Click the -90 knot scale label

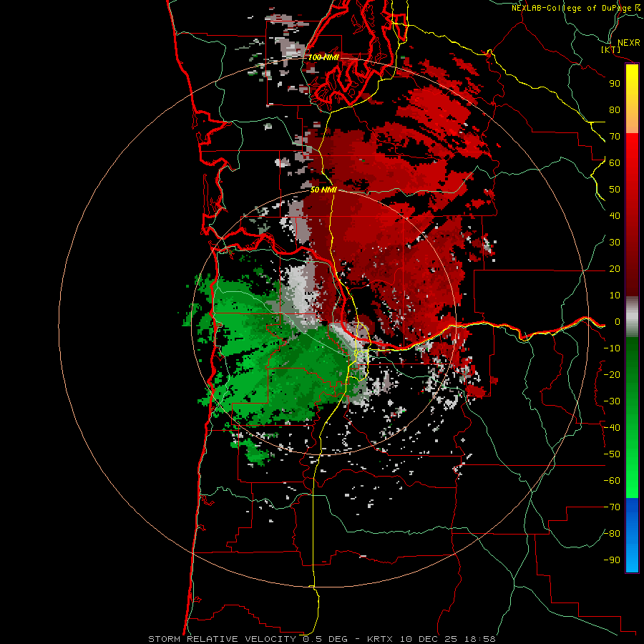612,560
